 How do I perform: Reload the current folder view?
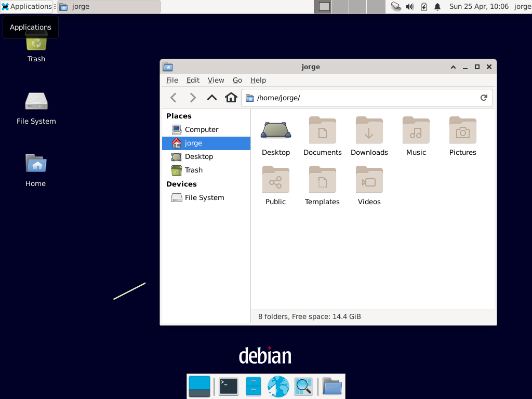pos(483,97)
